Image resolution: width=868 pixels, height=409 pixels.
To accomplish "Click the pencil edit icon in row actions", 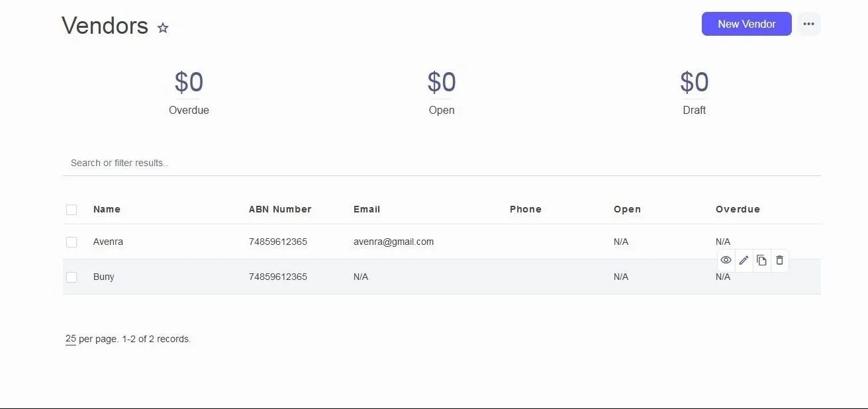I will pos(744,260).
